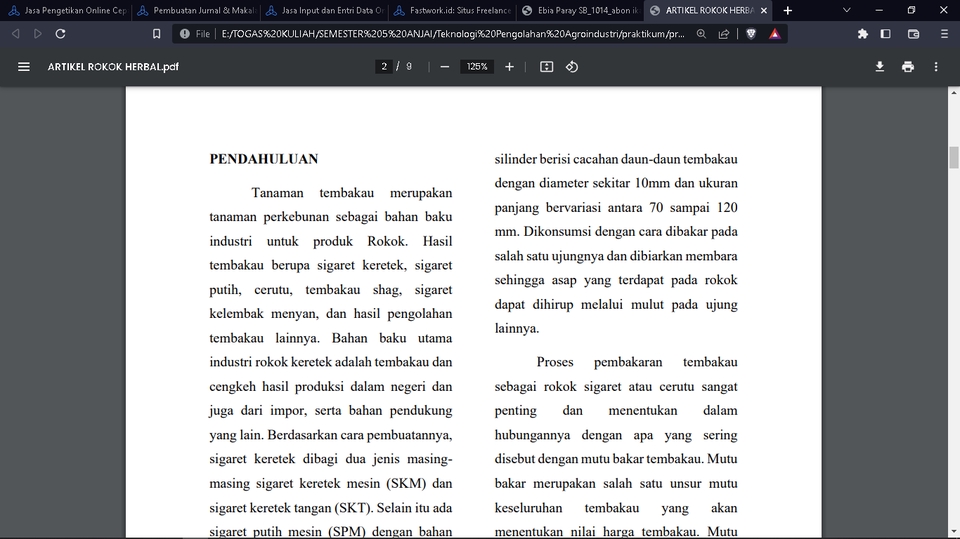Share this page via share icon
Screen dimensions: 960x539
point(724,34)
